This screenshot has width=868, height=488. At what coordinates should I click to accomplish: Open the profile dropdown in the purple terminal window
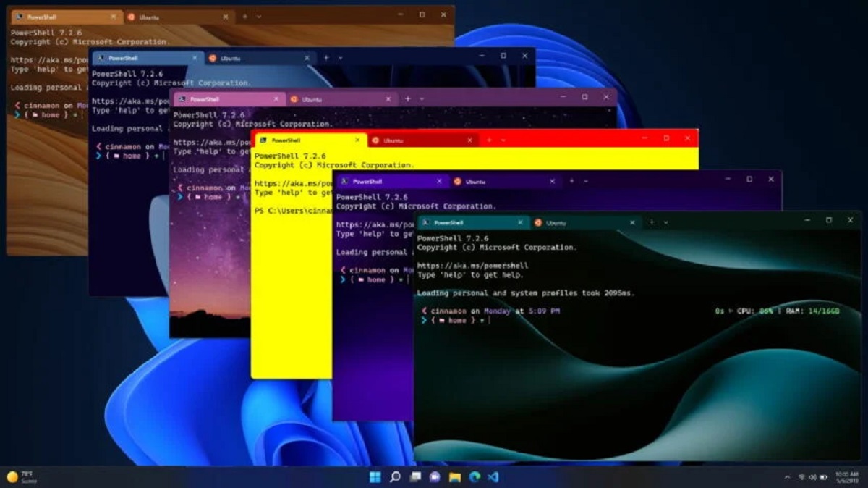pos(585,181)
